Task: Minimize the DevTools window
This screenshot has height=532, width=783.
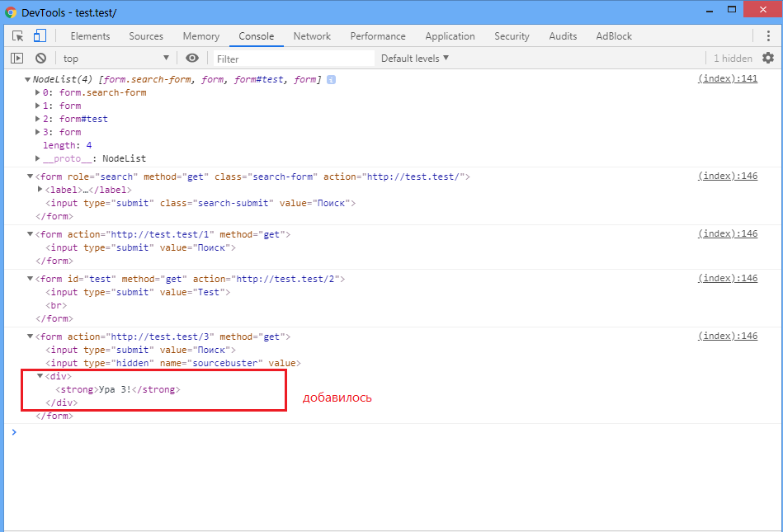Action: coord(709,10)
